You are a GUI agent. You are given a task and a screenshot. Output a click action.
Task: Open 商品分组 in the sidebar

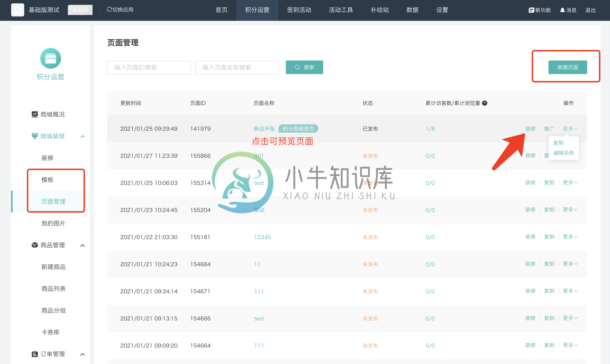54,311
